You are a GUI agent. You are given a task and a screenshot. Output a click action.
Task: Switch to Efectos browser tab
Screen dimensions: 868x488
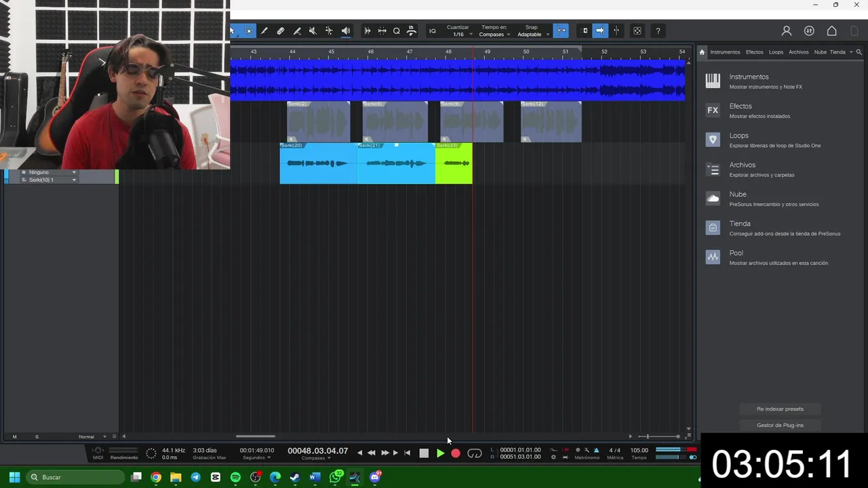pyautogui.click(x=754, y=52)
